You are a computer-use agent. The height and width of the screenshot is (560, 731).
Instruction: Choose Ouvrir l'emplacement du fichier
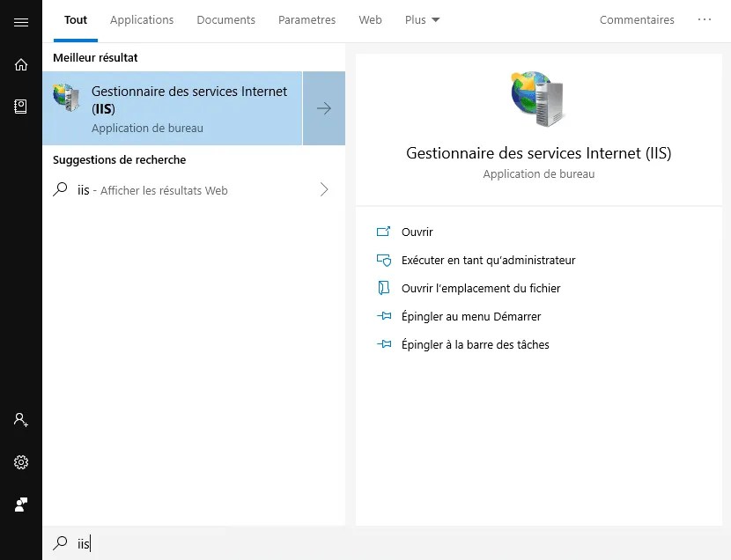point(481,289)
